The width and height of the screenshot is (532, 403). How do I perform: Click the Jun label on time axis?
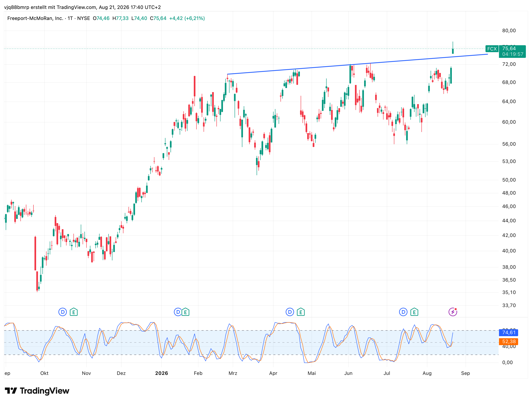click(348, 373)
